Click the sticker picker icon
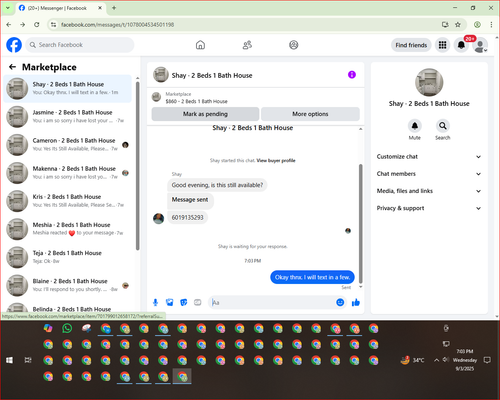The image size is (500, 400). point(184,302)
